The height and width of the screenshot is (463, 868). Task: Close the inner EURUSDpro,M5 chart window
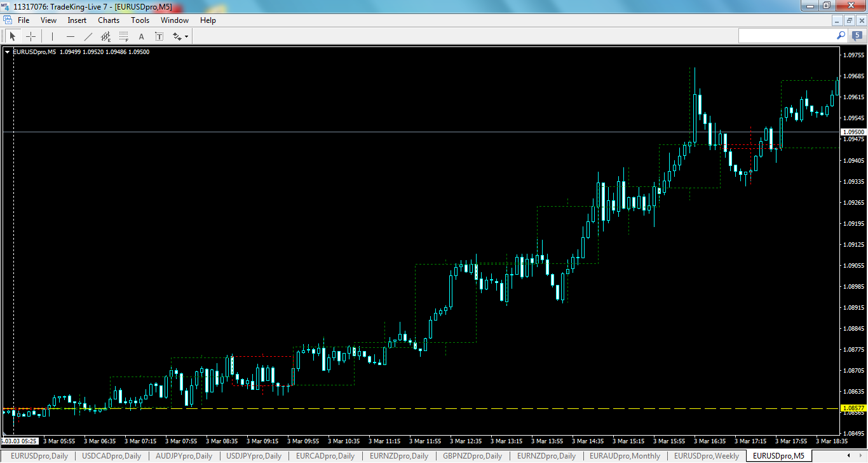click(860, 20)
